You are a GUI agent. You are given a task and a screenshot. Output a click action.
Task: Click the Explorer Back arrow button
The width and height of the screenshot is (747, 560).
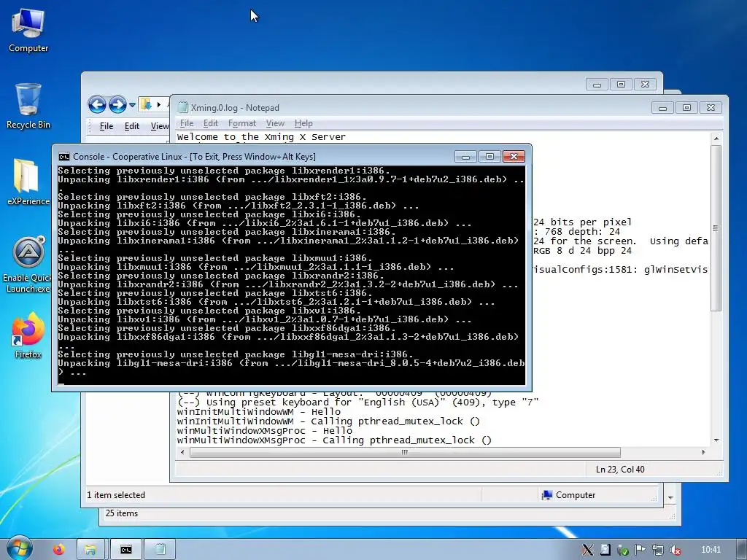[x=97, y=104]
